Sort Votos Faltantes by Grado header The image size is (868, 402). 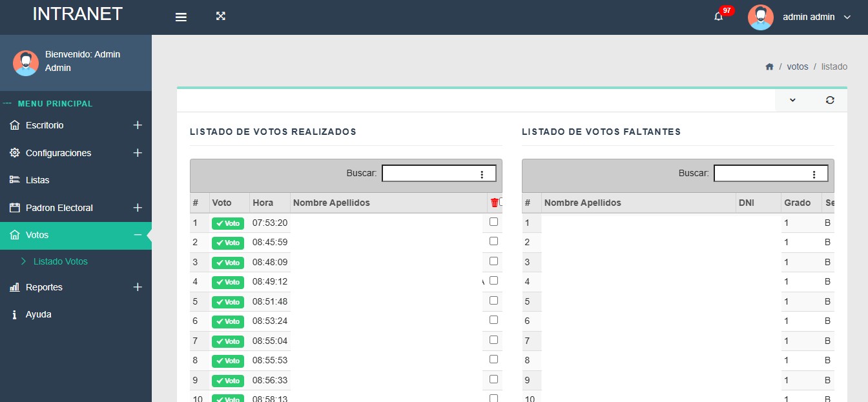point(801,203)
